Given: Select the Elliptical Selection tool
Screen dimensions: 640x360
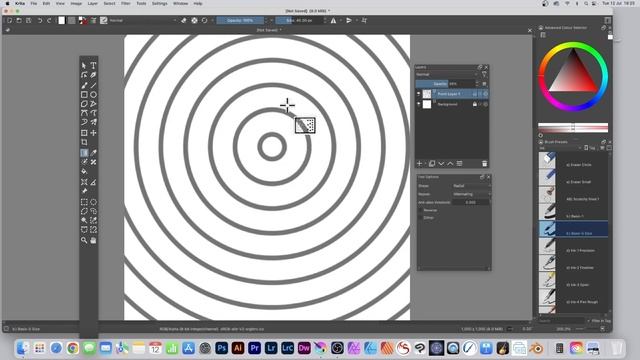Looking at the screenshot, I should [93, 202].
